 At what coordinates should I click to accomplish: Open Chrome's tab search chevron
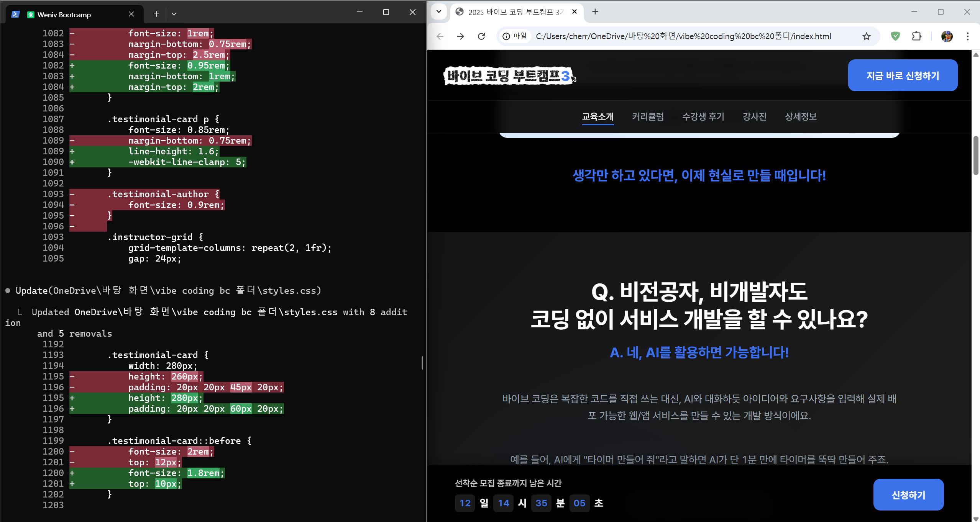pos(439,12)
